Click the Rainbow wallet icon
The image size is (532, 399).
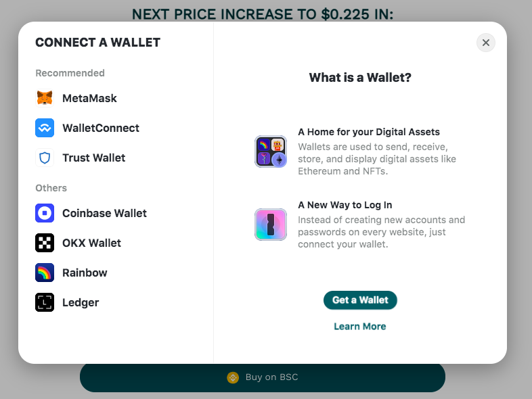[45, 273]
